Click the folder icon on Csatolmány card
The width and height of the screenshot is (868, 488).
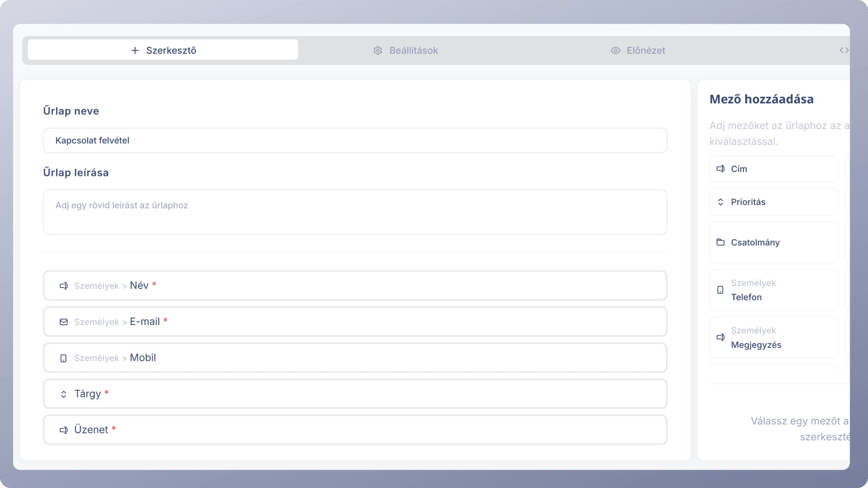click(720, 242)
